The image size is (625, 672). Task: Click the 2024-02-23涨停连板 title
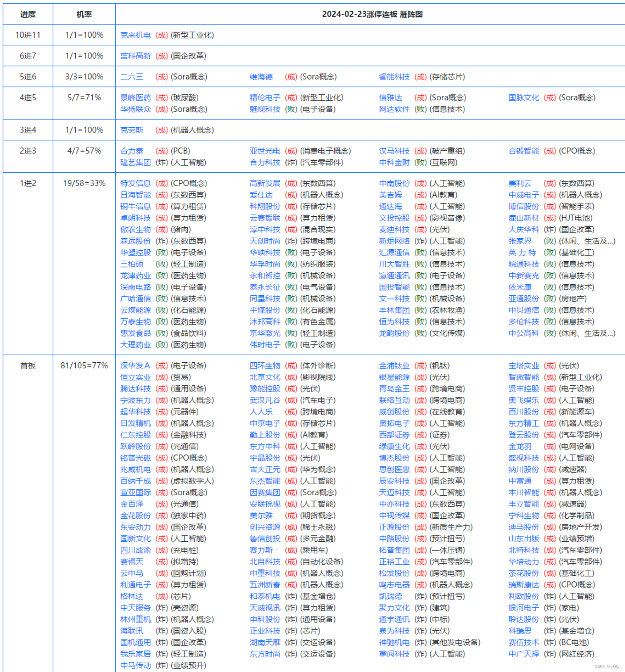(373, 14)
